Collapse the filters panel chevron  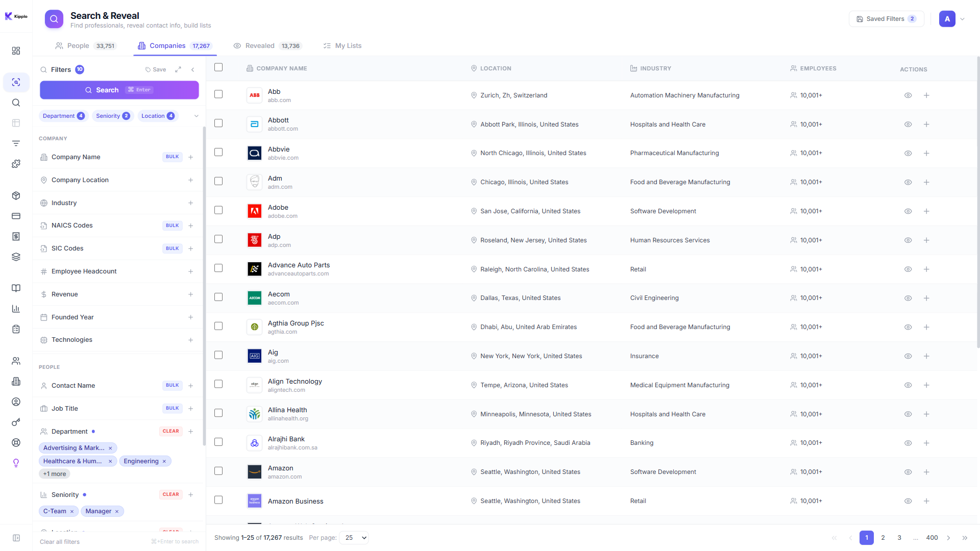[x=192, y=69]
